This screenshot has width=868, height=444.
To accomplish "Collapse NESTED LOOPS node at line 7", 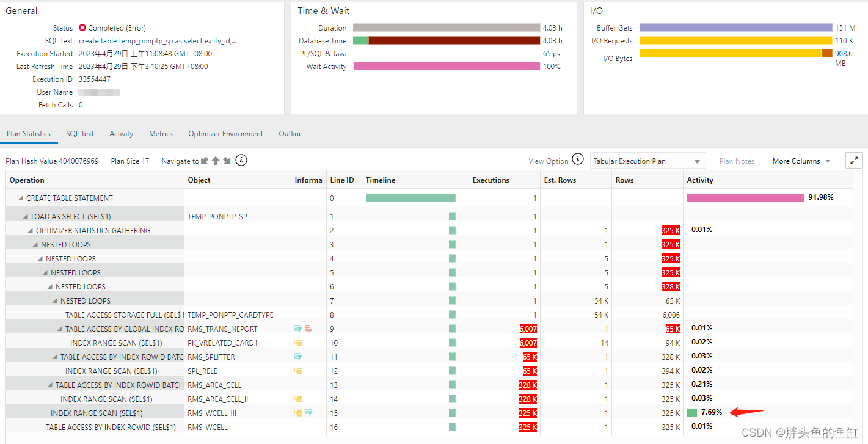I will (x=55, y=300).
